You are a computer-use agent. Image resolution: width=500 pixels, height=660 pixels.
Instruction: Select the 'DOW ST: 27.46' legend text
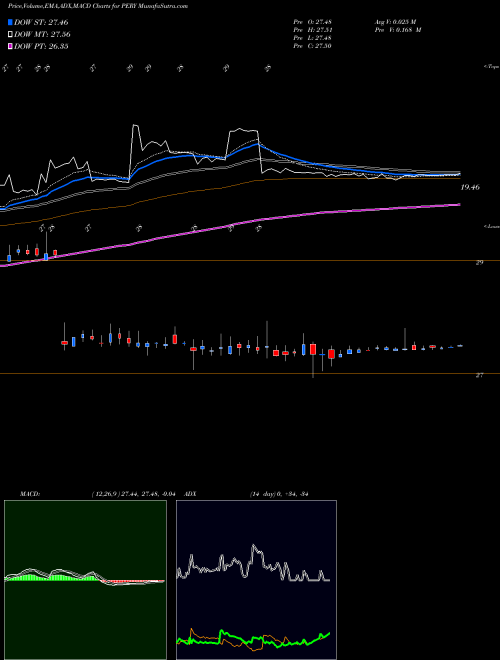coord(41,22)
